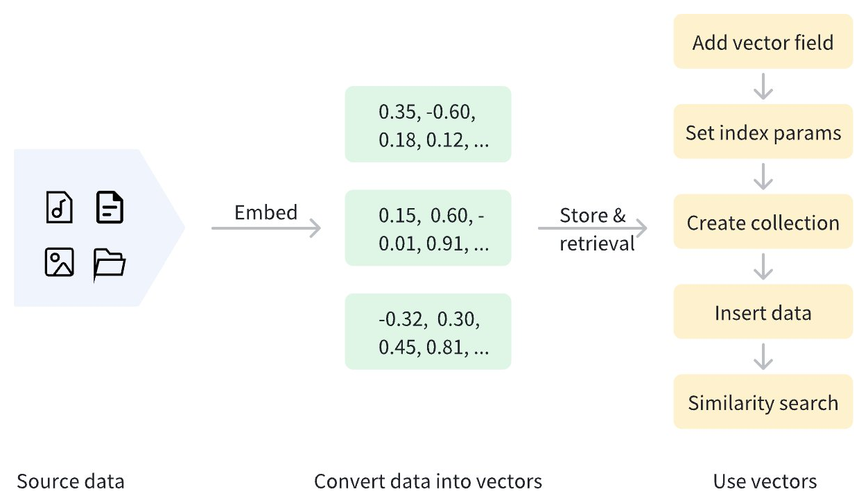868x503 pixels.
Task: Click the vector box starting with -0.32
Action: click(x=428, y=332)
